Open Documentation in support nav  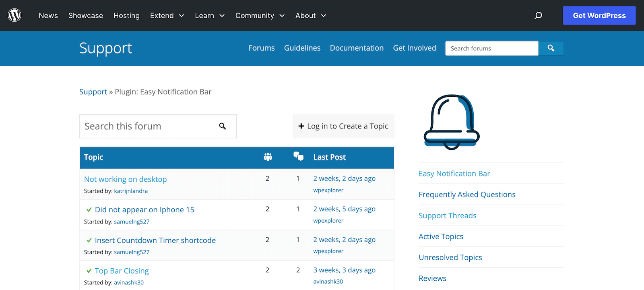357,48
